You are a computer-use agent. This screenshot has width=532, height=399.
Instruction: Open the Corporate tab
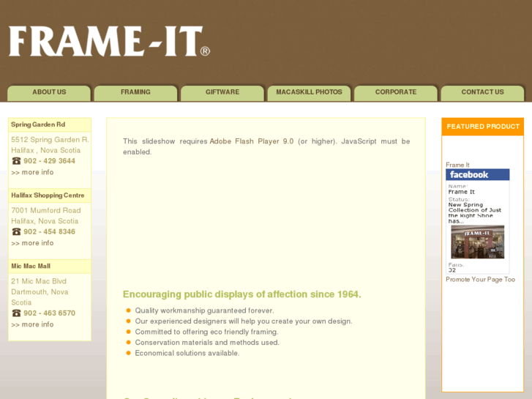tap(396, 92)
